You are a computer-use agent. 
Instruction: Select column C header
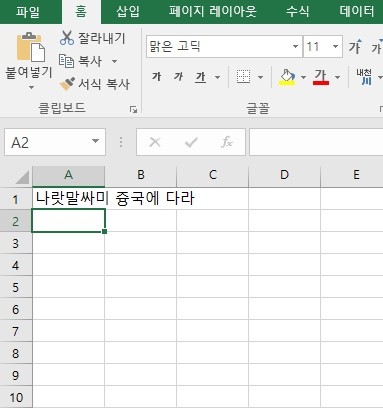click(x=213, y=175)
